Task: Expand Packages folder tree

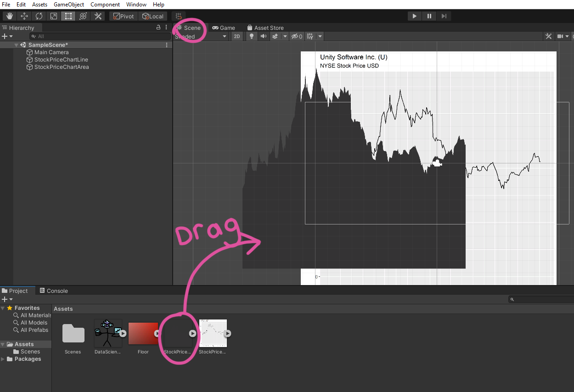Action: 3,359
